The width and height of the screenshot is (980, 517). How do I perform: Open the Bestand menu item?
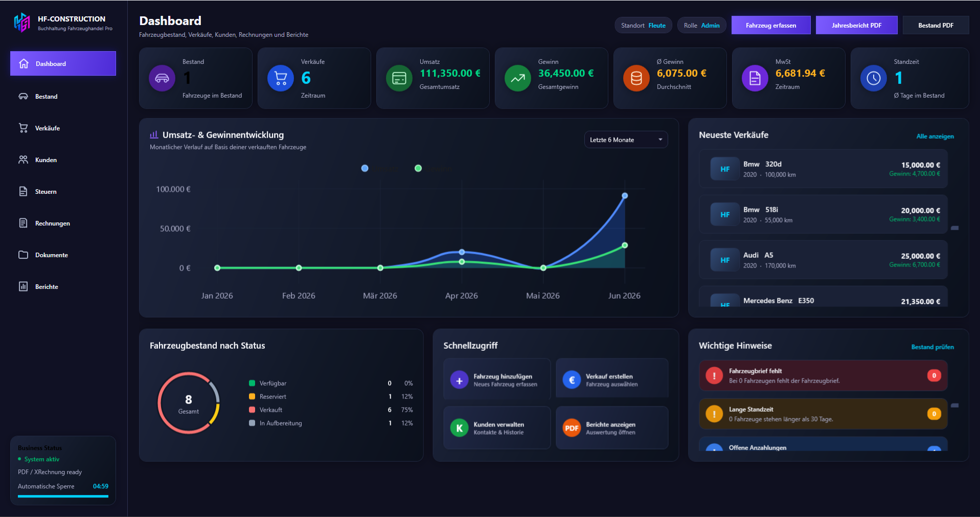[x=63, y=96]
